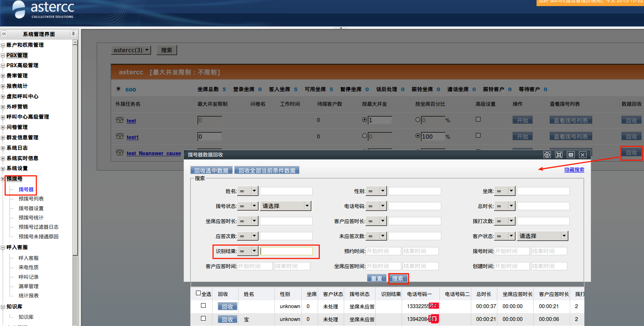Click the 识别结果 text input field

click(x=286, y=251)
